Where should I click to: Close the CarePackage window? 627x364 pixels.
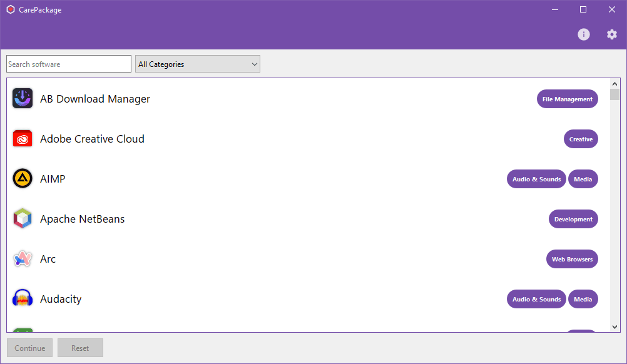click(612, 9)
